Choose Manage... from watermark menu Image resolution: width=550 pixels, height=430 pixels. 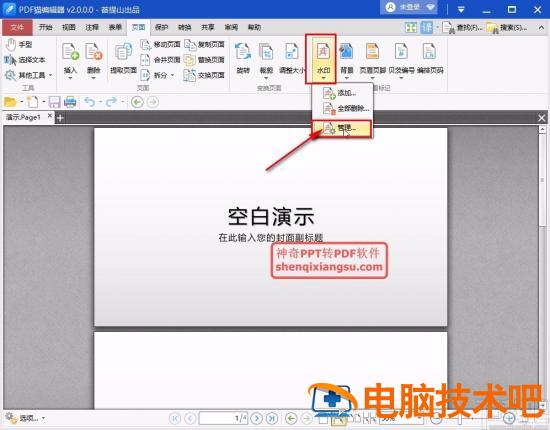point(341,129)
